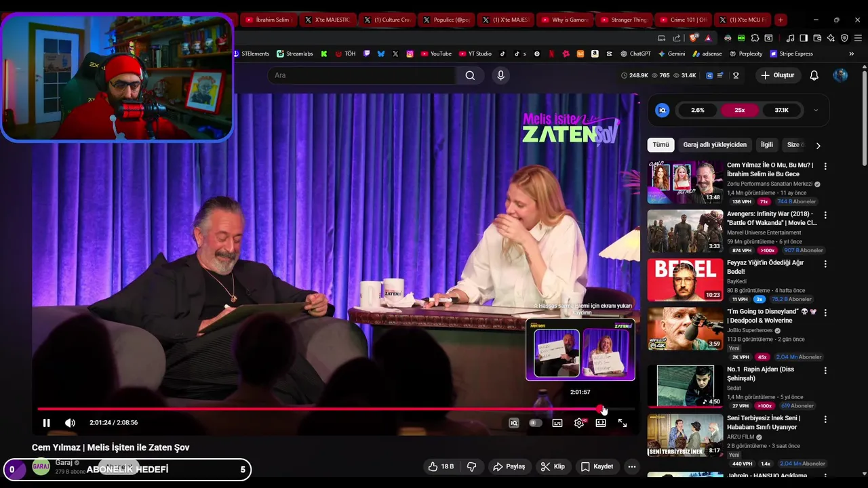Dislike the video with the thumbs-down icon

pyautogui.click(x=472, y=466)
